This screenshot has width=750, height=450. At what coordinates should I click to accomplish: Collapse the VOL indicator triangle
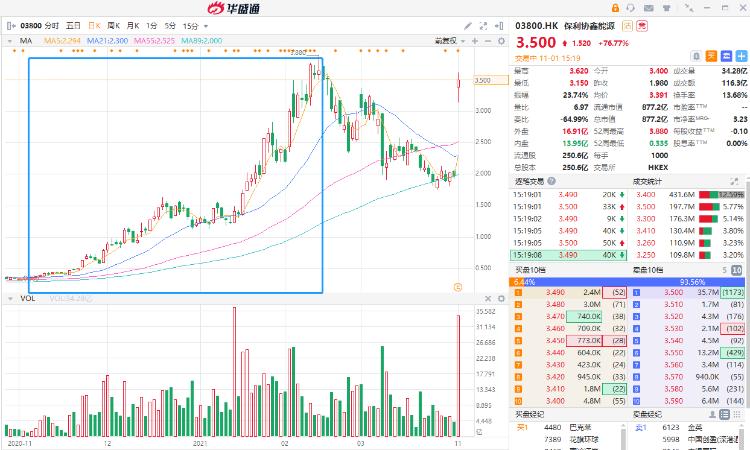pos(10,298)
